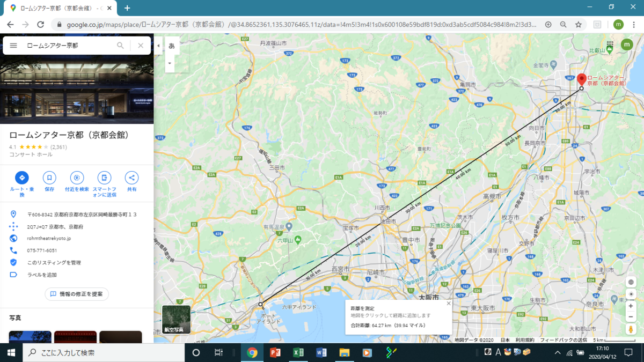Click the Street View pegman icon
Screen dimensions: 644x362
pyautogui.click(x=631, y=329)
